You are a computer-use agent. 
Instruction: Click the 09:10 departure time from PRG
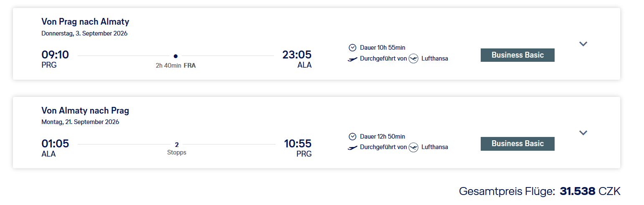coord(55,55)
